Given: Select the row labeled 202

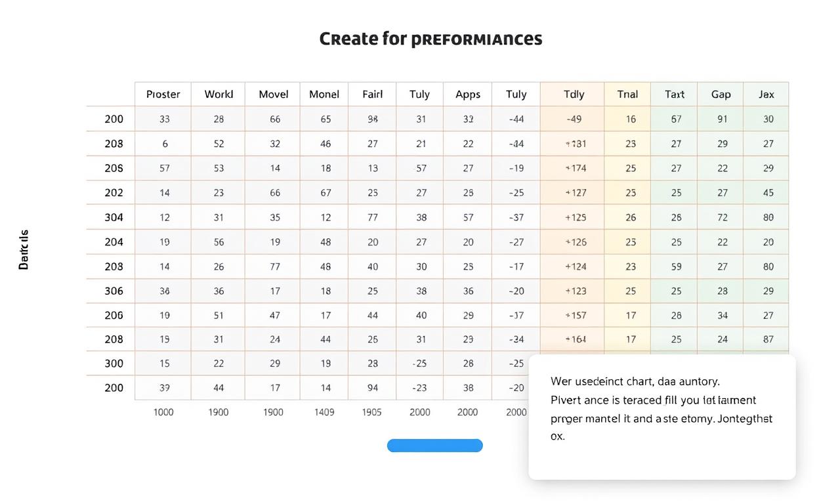Looking at the screenshot, I should [x=114, y=193].
